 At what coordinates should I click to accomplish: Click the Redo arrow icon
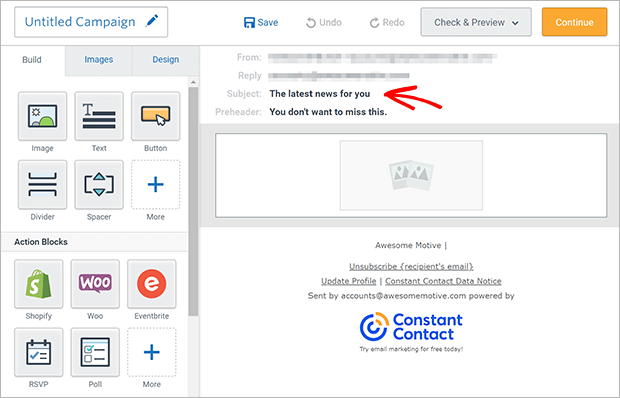tap(374, 23)
